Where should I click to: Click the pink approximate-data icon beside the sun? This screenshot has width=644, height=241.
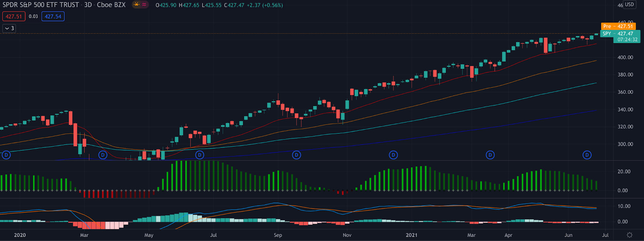[144, 5]
